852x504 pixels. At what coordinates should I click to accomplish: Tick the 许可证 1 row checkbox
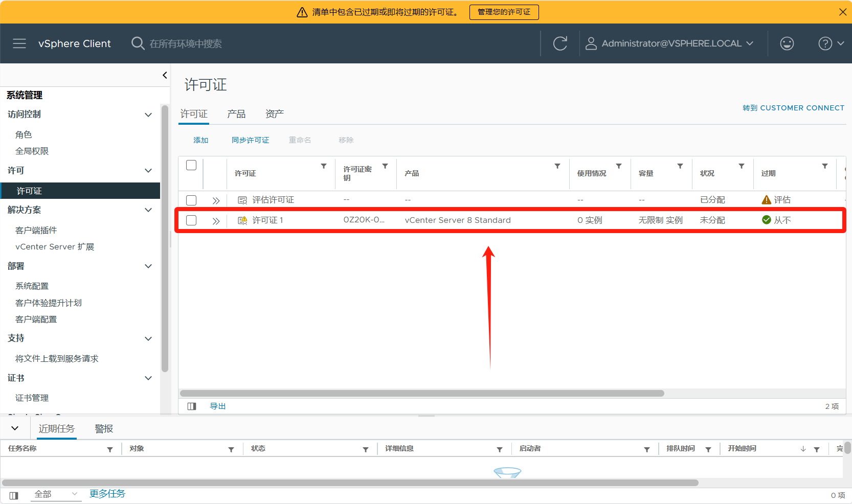tap(191, 220)
